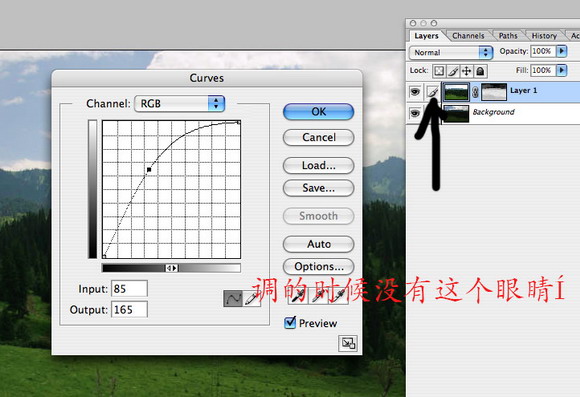Click the layer mask link chain icon

click(475, 92)
